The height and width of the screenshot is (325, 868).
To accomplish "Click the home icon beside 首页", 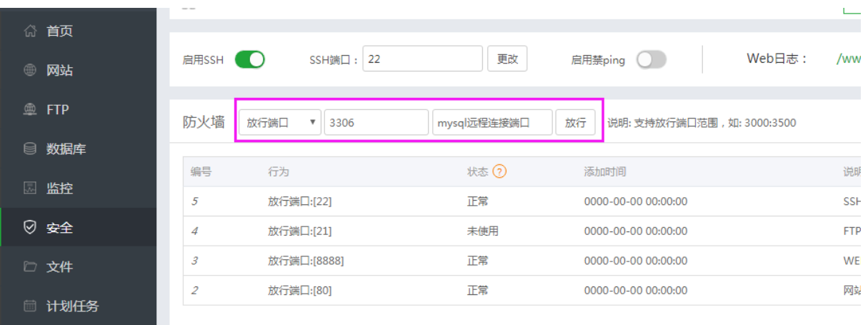I will 30,31.
